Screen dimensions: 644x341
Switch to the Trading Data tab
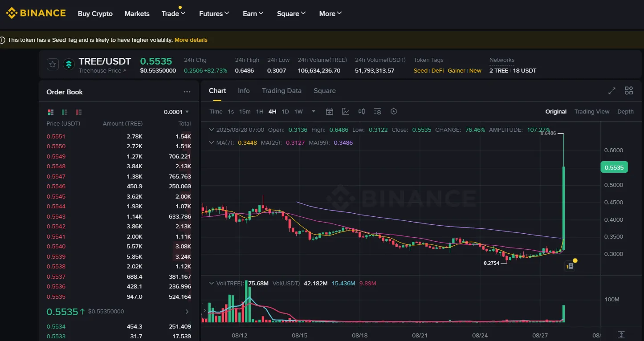(x=281, y=91)
